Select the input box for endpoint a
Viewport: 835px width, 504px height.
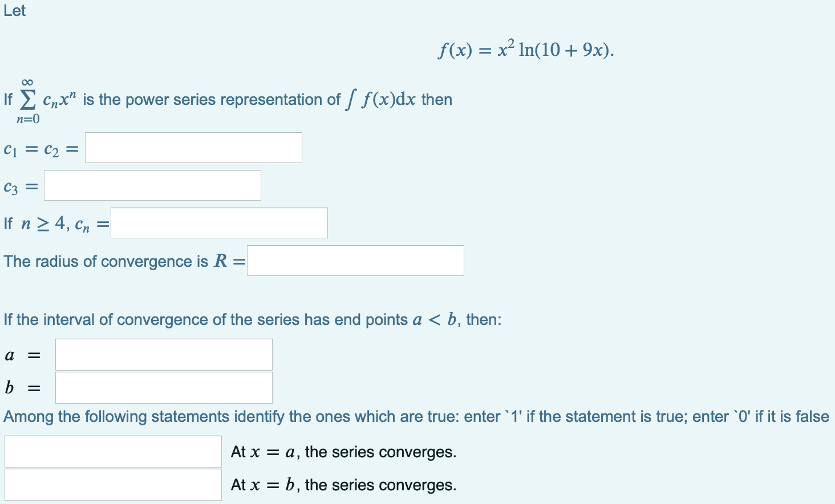[x=163, y=354]
